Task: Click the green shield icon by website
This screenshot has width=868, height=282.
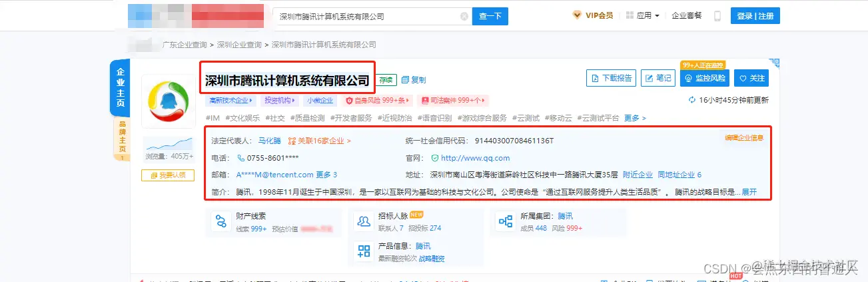Action: pyautogui.click(x=434, y=158)
